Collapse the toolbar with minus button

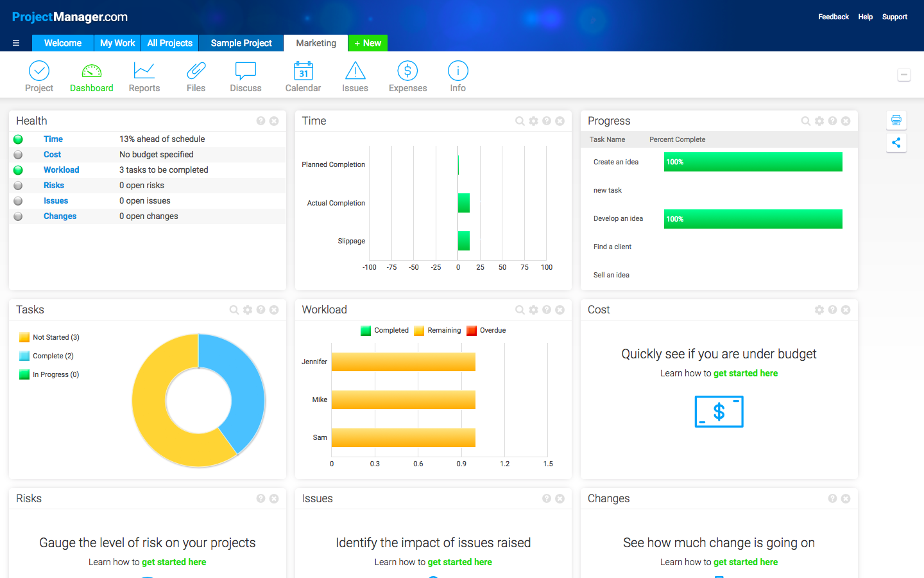(903, 75)
